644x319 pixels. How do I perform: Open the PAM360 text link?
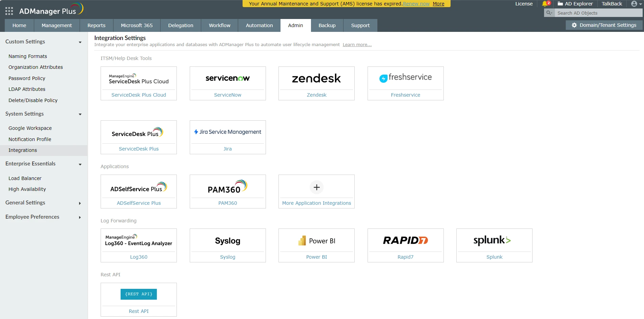(x=228, y=203)
